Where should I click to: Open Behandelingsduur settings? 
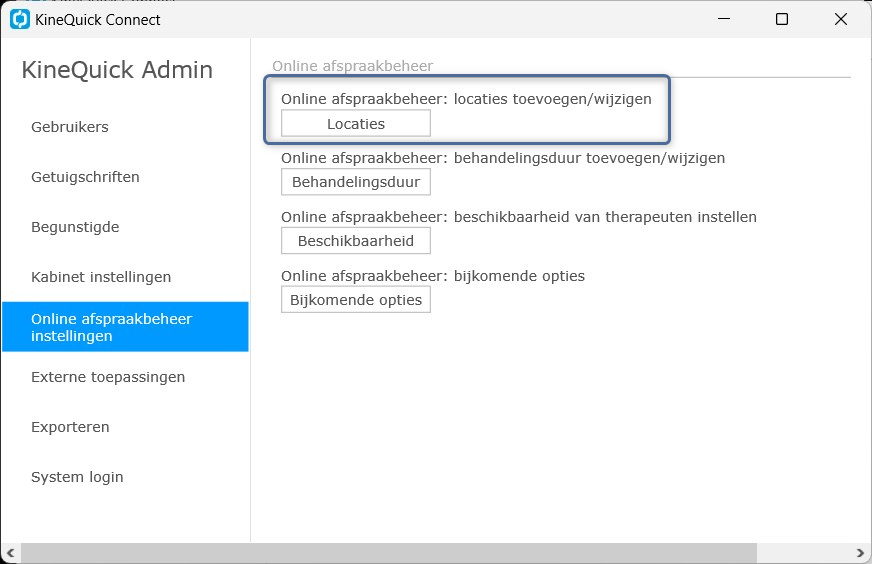coord(356,182)
